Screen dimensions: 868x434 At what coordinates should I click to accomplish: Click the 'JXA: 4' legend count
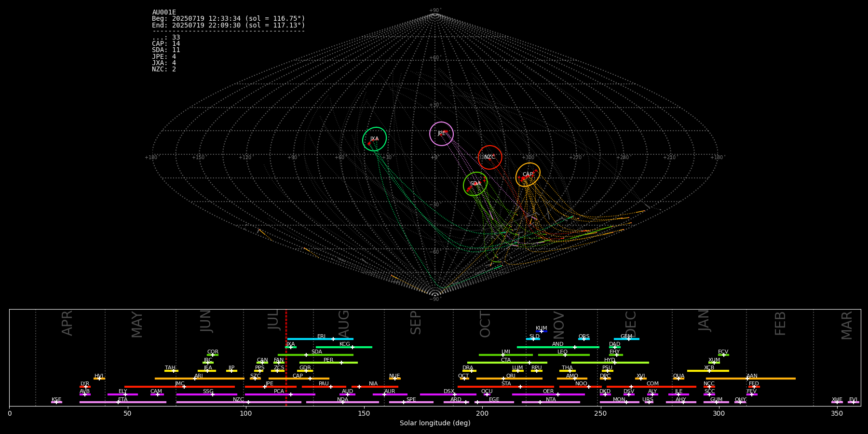pyautogui.click(x=164, y=63)
